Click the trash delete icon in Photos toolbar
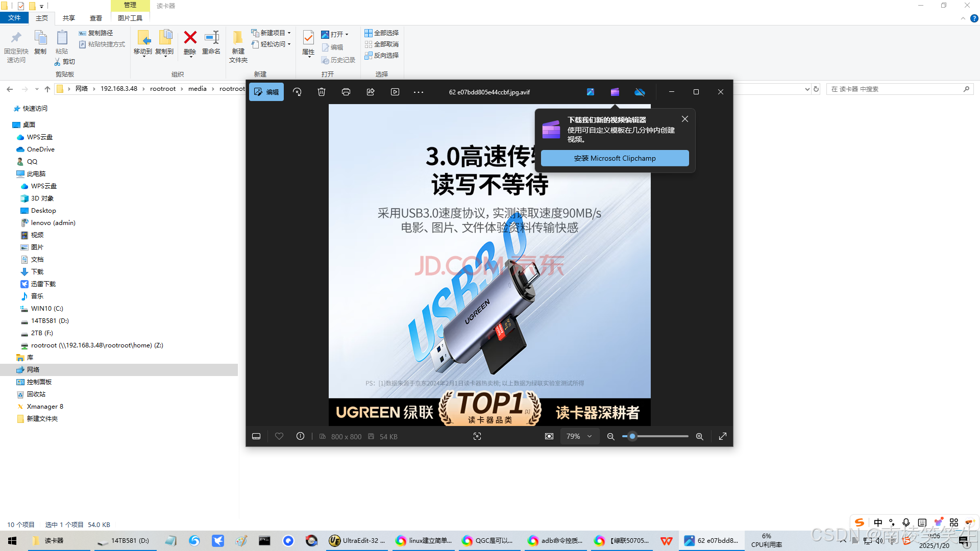Image resolution: width=980 pixels, height=551 pixels. [x=322, y=92]
